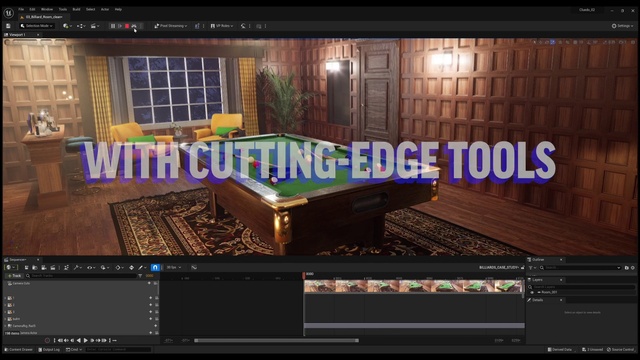Click the red playhead marker on timeline
Screen dimensions: 640x360
304,276
